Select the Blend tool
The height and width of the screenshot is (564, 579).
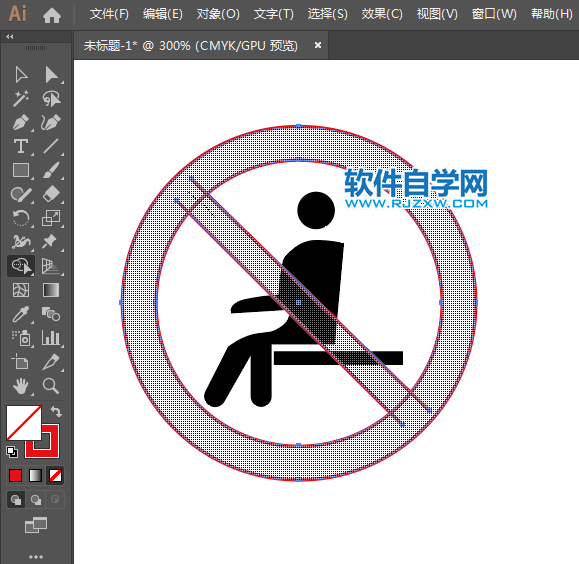(x=51, y=314)
